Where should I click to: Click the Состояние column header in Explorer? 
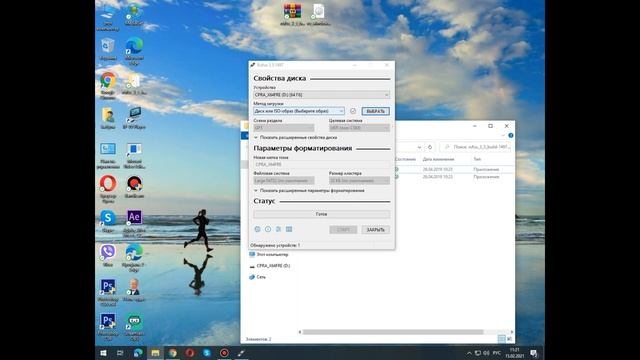[x=405, y=159]
